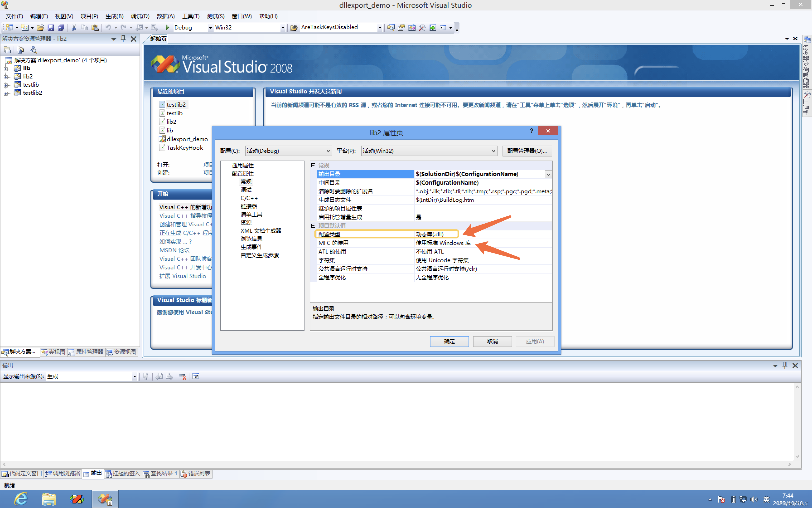Select the lib2 project in Solution Explorer
Screen dimensions: 812x508
click(27, 77)
